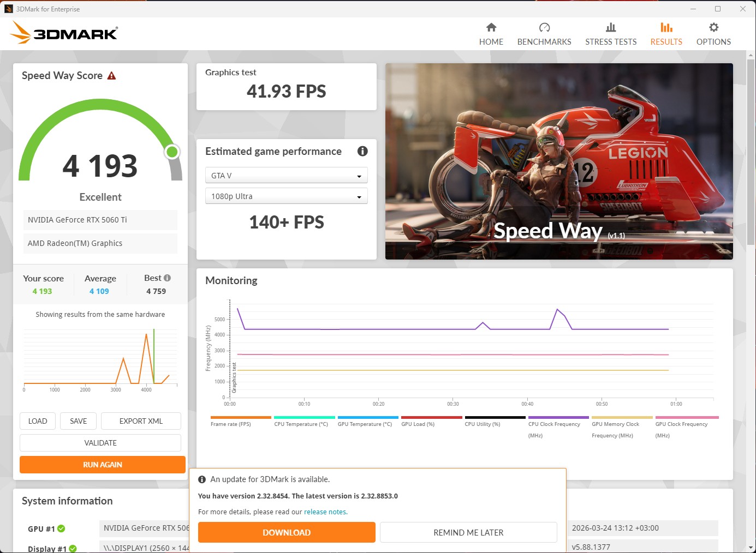Click the info icon beside Best
Viewport: 756px width, 553px height.
pos(167,278)
